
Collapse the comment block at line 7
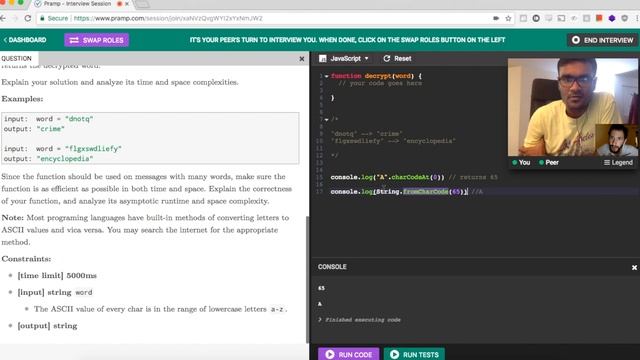point(327,120)
